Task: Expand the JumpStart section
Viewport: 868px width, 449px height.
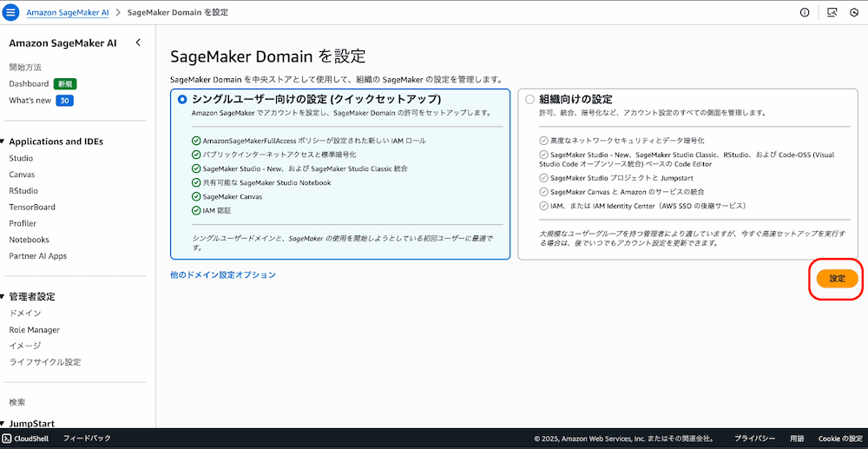Action: click(3, 424)
